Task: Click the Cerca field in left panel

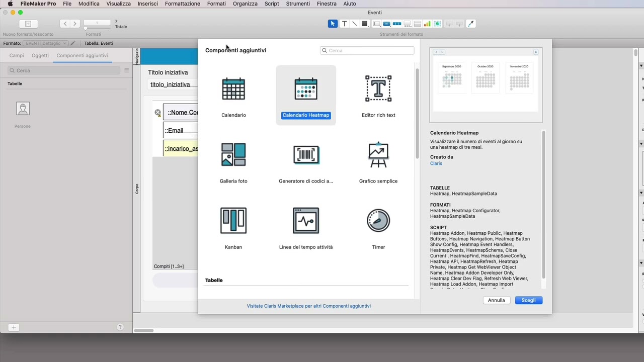Action: [64, 70]
